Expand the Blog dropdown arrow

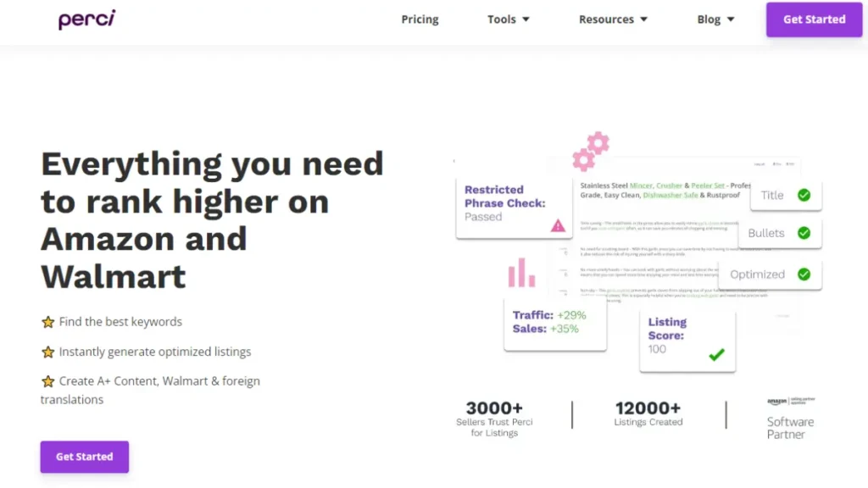(x=731, y=19)
